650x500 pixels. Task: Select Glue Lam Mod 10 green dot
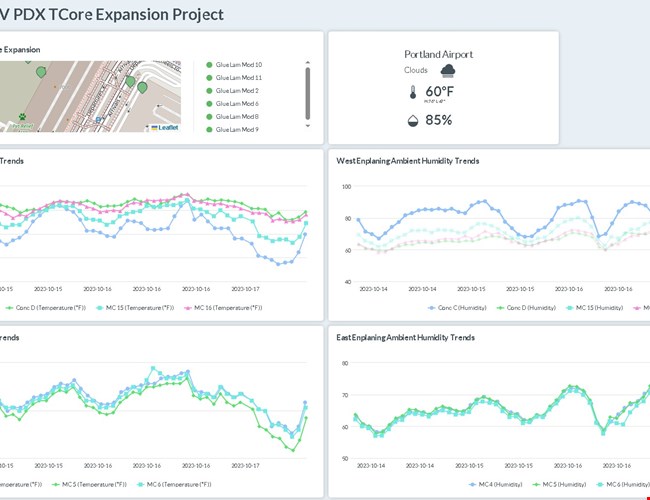click(209, 64)
